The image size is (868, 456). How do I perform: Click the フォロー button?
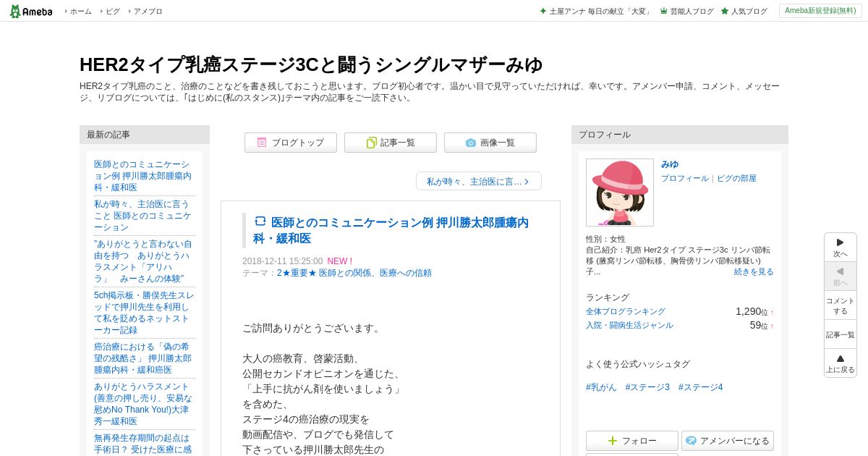click(632, 441)
